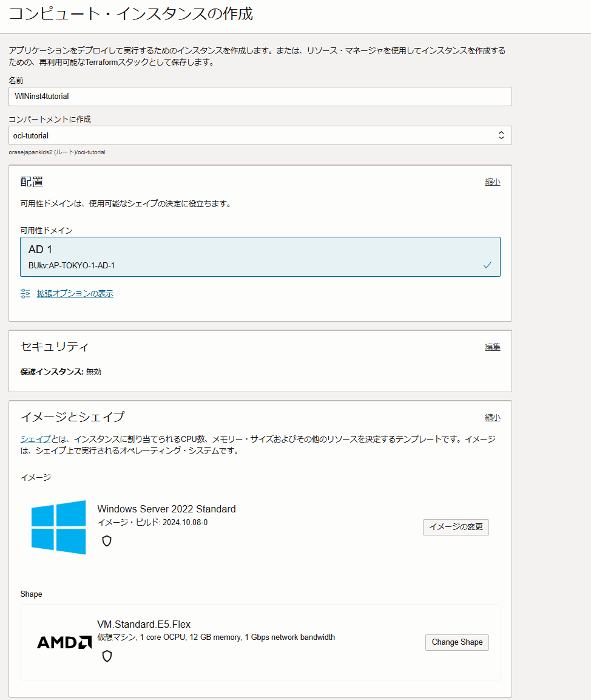
Task: Open the コンパートメントに作成 dropdown
Action: tap(261, 135)
